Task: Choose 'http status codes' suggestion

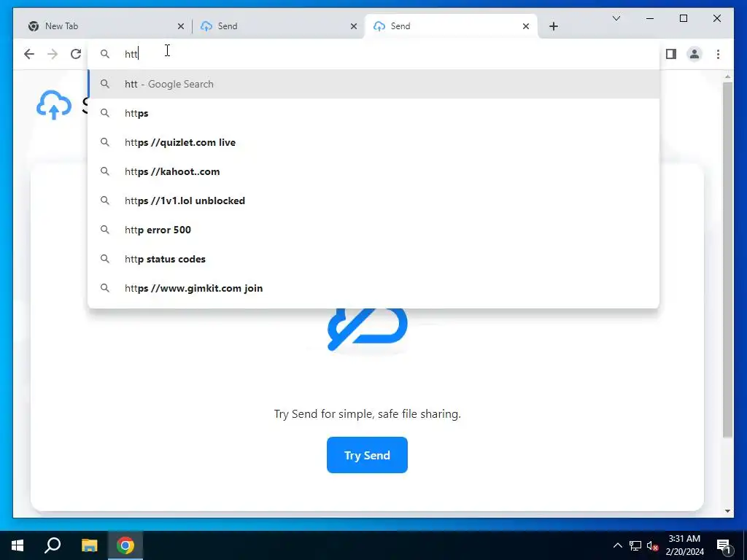Action: point(373,259)
